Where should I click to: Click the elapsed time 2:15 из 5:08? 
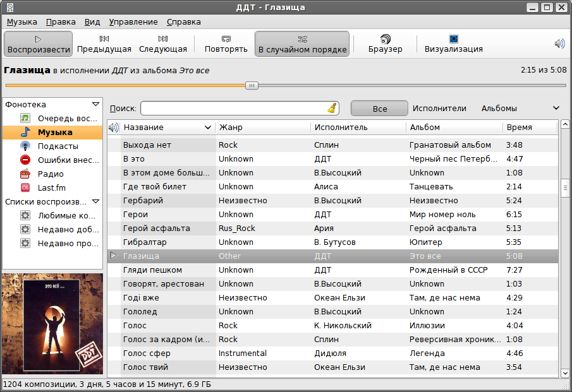tap(544, 70)
